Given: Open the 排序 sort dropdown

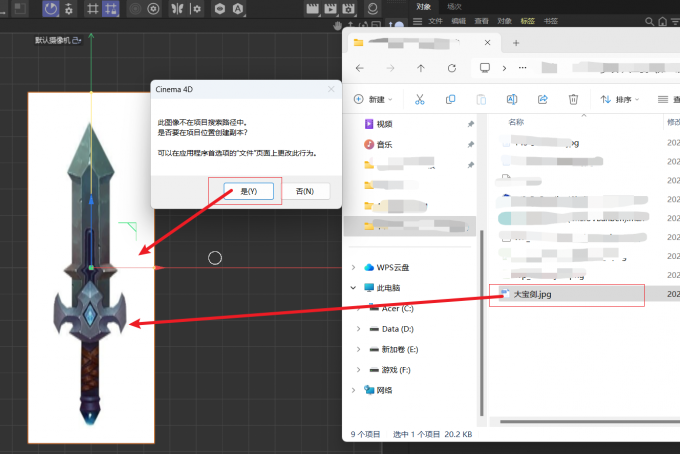Looking at the screenshot, I should pos(620,99).
